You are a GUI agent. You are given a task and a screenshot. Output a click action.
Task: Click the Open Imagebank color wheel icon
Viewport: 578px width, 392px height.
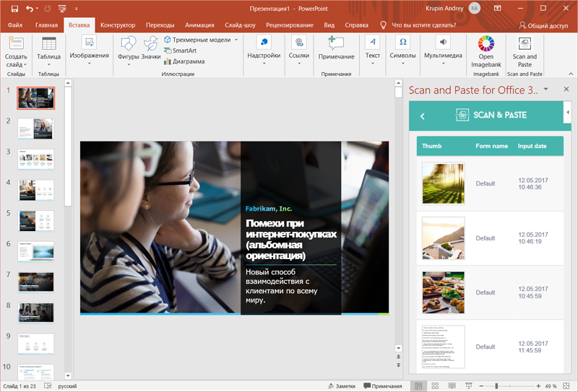[x=486, y=43]
